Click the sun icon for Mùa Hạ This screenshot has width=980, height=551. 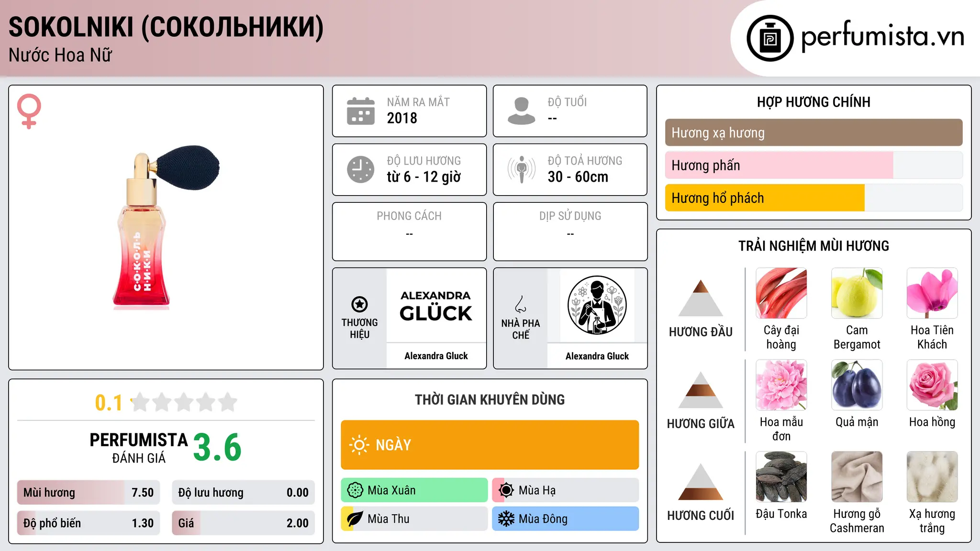[506, 490]
